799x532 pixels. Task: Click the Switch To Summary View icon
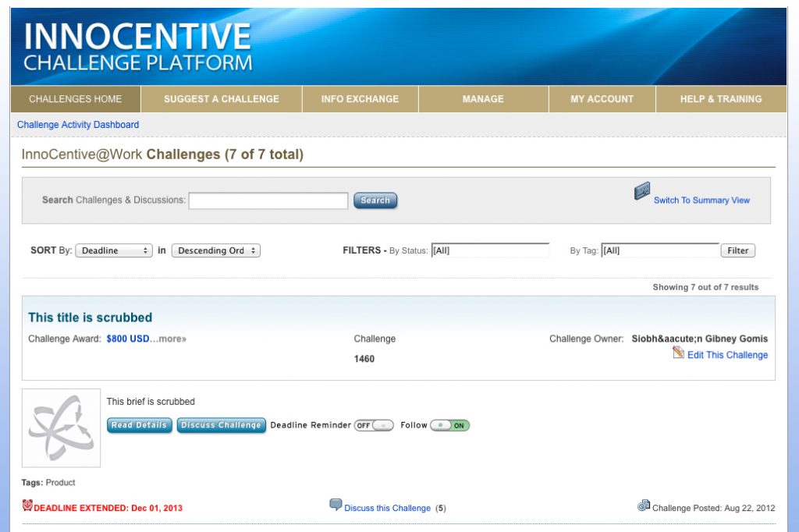pos(642,191)
